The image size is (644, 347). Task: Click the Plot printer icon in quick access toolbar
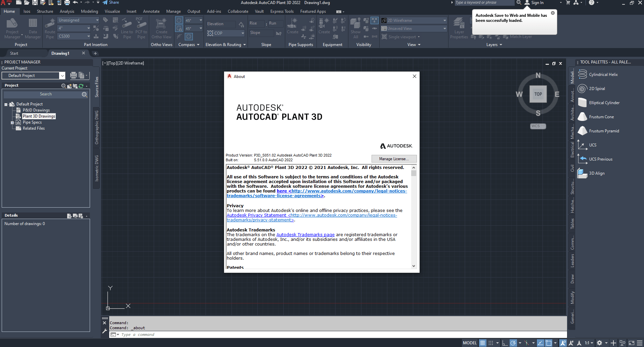[67, 3]
